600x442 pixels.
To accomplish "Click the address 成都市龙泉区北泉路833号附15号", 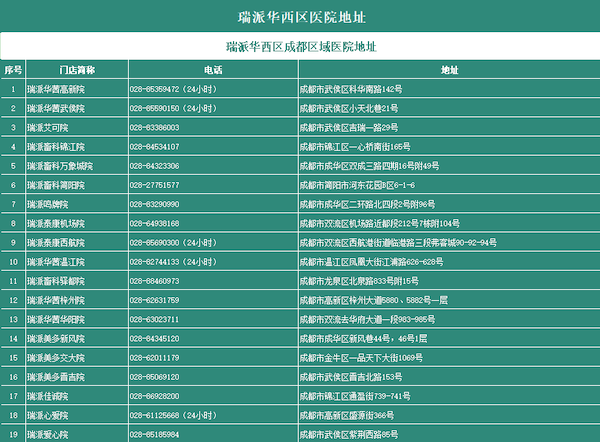I will [x=359, y=281].
